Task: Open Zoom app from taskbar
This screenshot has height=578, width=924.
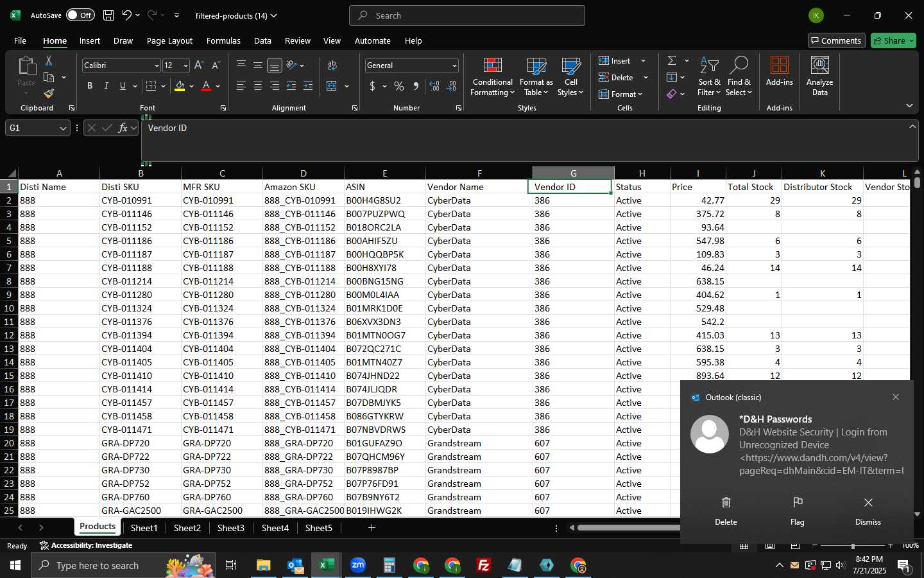Action: 357,565
